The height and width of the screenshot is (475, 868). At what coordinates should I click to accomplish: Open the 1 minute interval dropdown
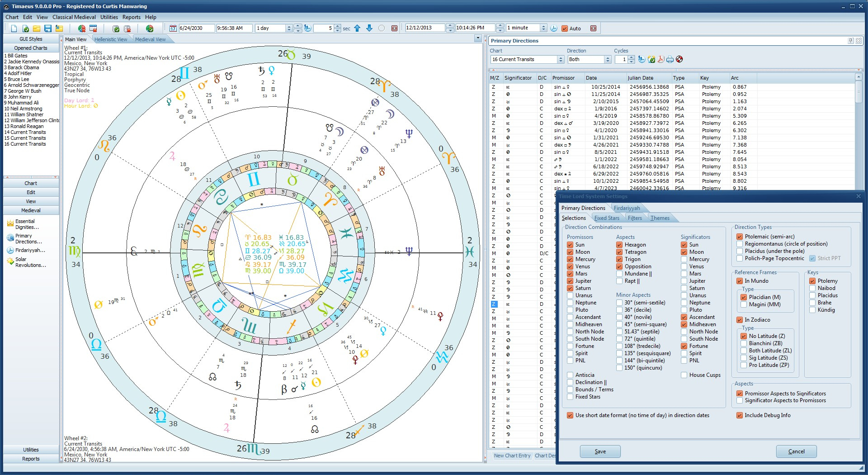coord(544,28)
